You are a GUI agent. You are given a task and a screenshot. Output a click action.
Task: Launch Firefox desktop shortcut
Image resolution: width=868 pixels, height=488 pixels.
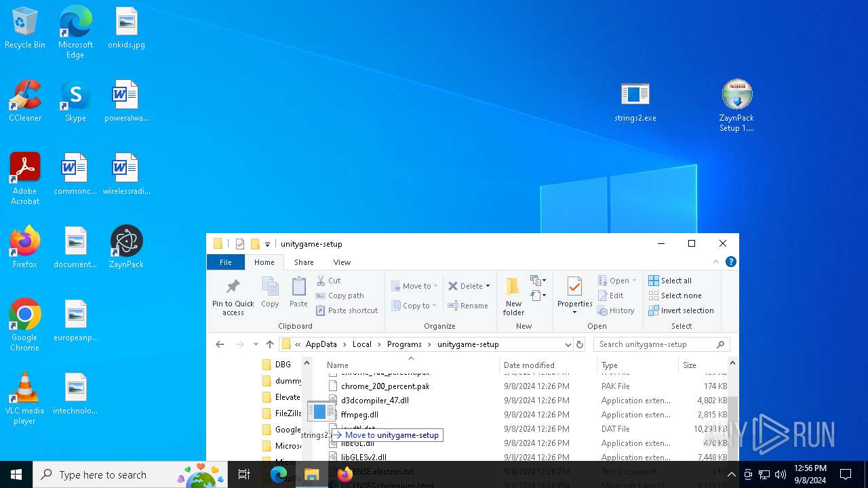[x=25, y=248]
